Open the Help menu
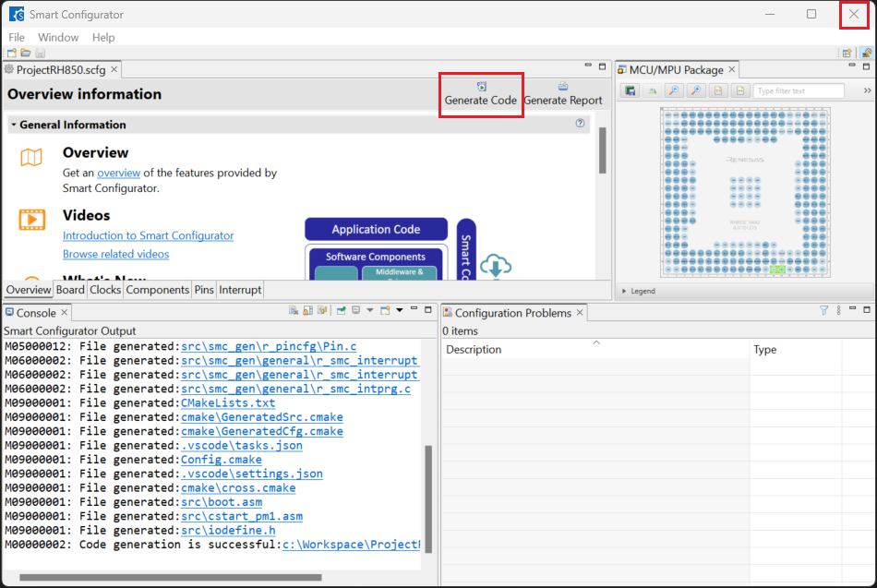This screenshot has width=877, height=588. coord(103,37)
